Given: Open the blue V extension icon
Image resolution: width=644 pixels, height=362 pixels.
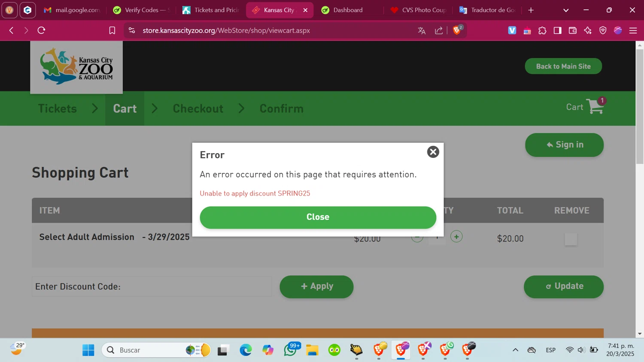Looking at the screenshot, I should 512,30.
